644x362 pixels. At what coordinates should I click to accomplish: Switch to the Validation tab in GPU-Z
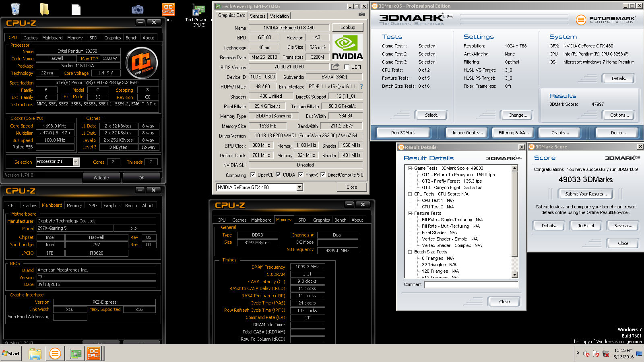(279, 16)
